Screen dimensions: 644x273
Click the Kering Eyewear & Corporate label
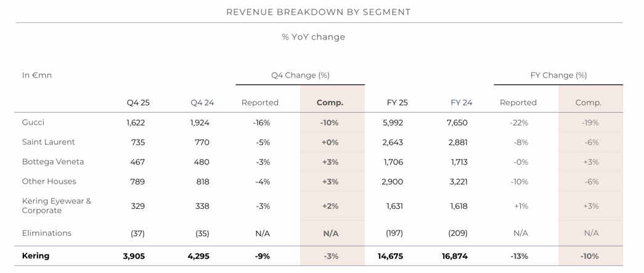coord(56,206)
